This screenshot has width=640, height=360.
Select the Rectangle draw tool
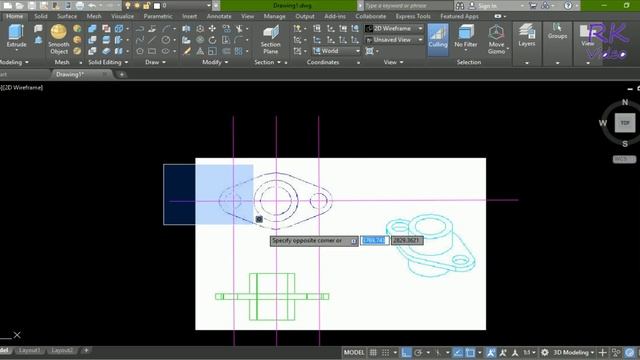coord(152,51)
